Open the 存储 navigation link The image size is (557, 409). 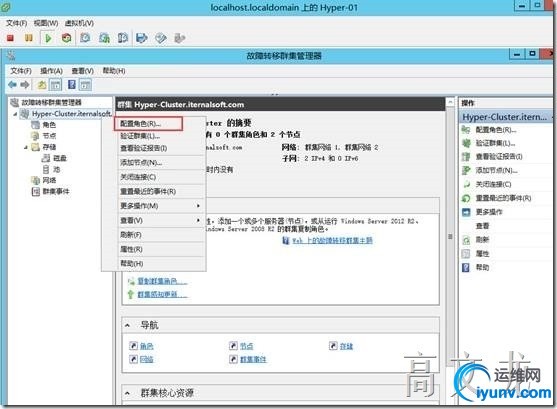[346, 346]
